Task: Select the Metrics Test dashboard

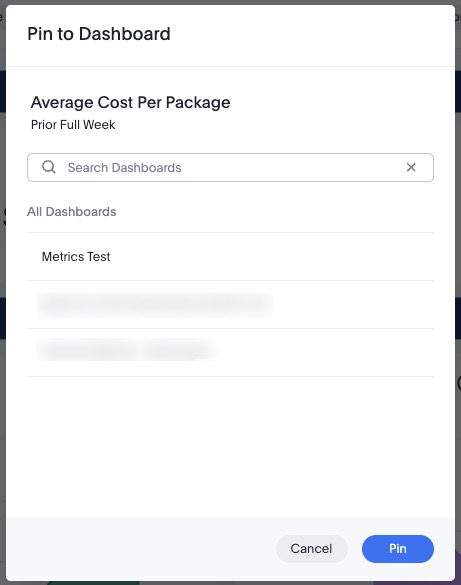Action: tap(230, 257)
